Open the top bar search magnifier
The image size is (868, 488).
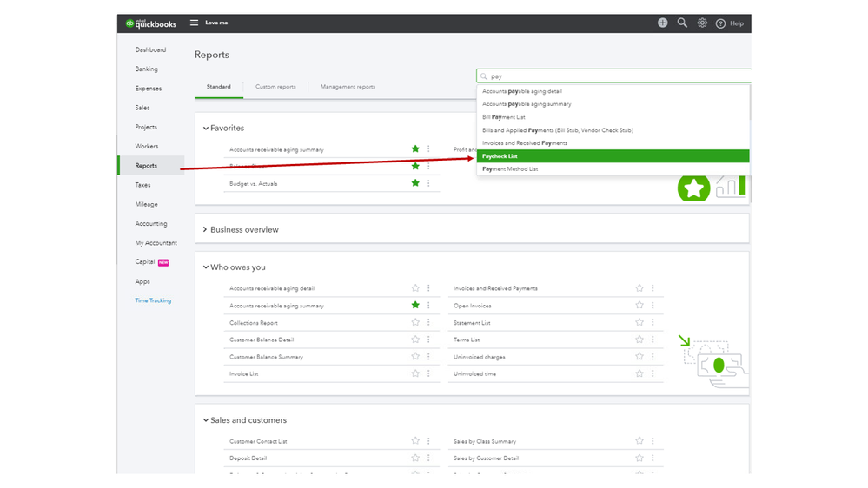(682, 23)
